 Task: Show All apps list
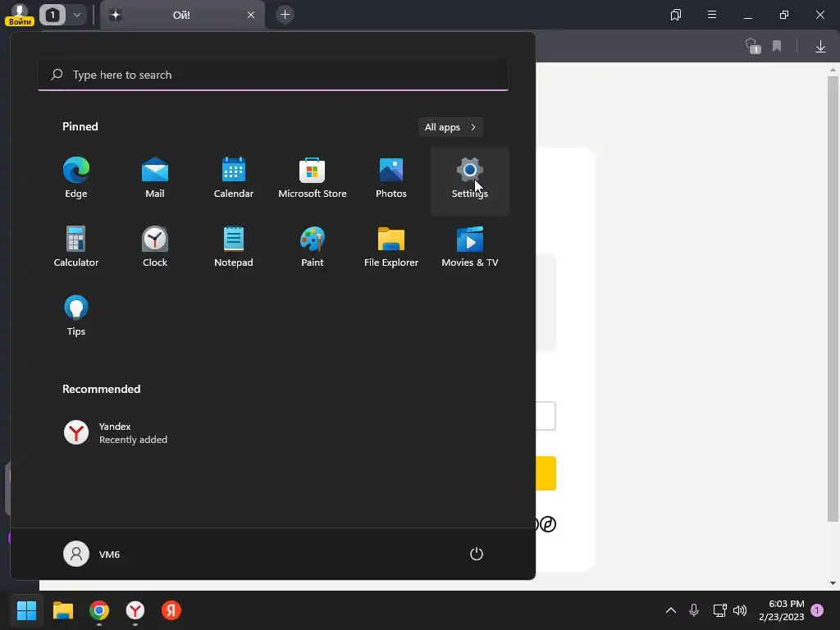pyautogui.click(x=450, y=127)
